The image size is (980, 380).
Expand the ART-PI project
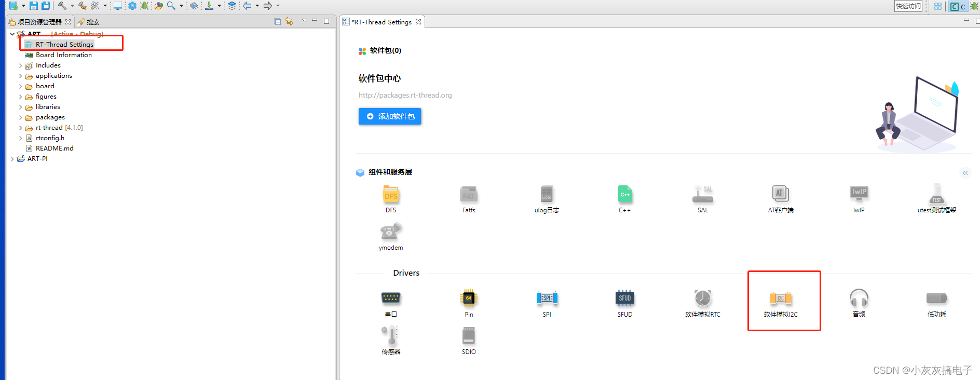click(x=12, y=159)
